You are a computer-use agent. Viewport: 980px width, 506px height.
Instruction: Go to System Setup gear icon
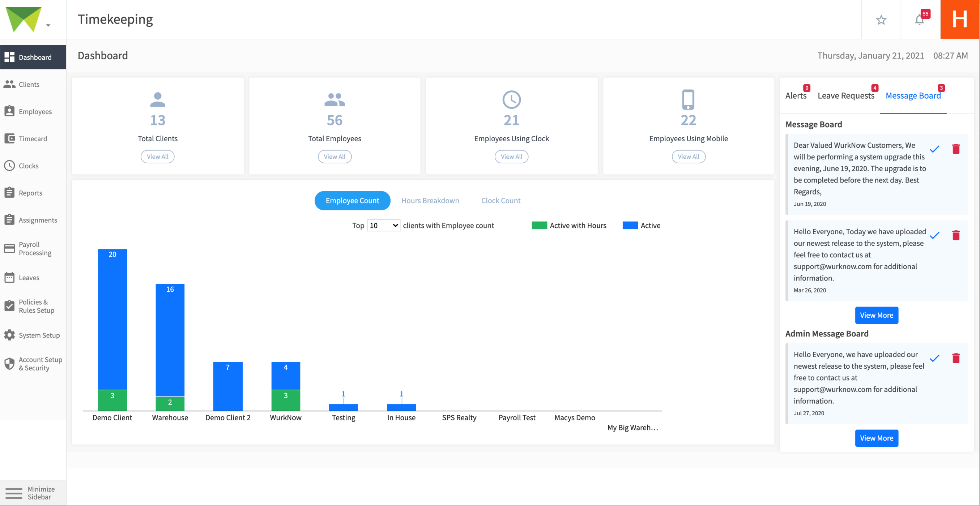pyautogui.click(x=9, y=335)
